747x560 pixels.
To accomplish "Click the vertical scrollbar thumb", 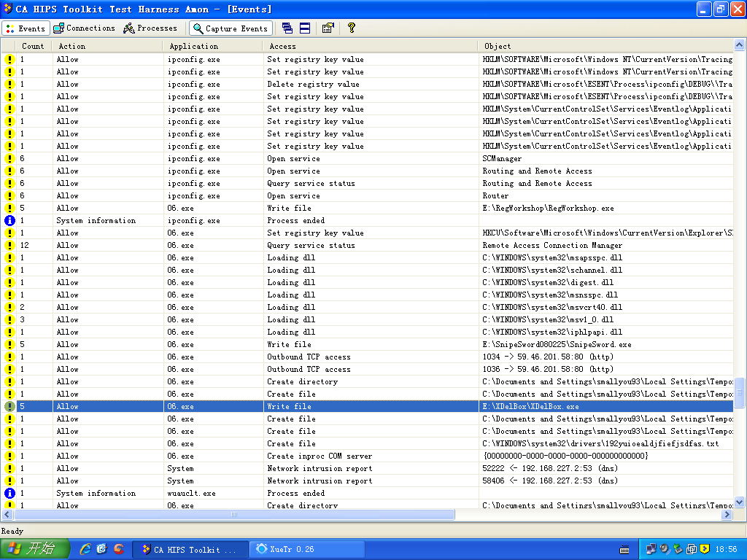I will [740, 393].
